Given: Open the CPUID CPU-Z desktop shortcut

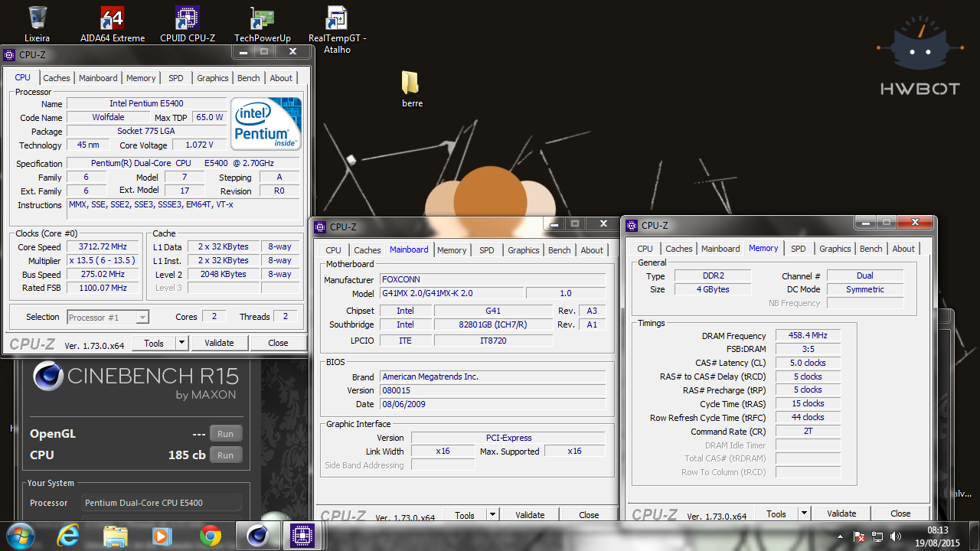Looking at the screenshot, I should pyautogui.click(x=188, y=24).
